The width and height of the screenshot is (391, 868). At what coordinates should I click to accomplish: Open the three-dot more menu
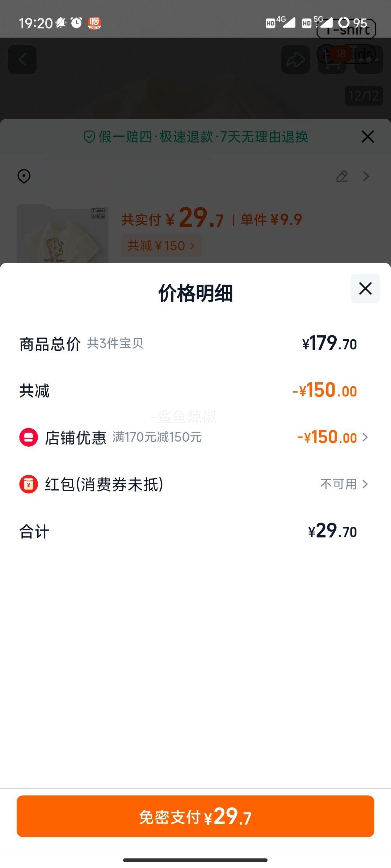pyautogui.click(x=369, y=60)
